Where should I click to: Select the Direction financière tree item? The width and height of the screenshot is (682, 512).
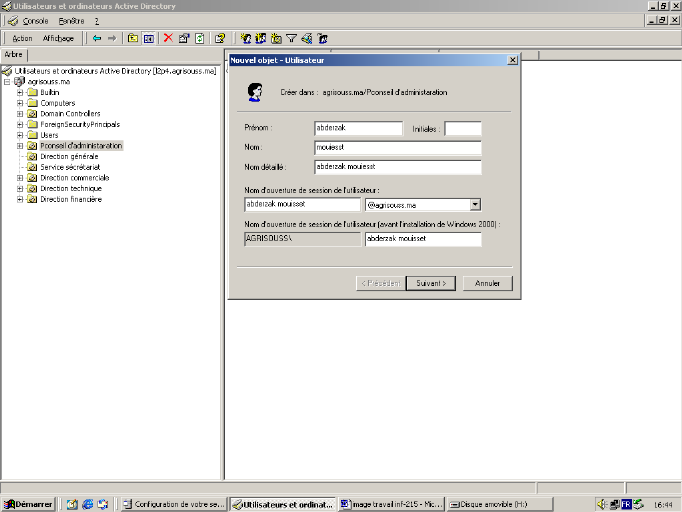tap(71, 199)
